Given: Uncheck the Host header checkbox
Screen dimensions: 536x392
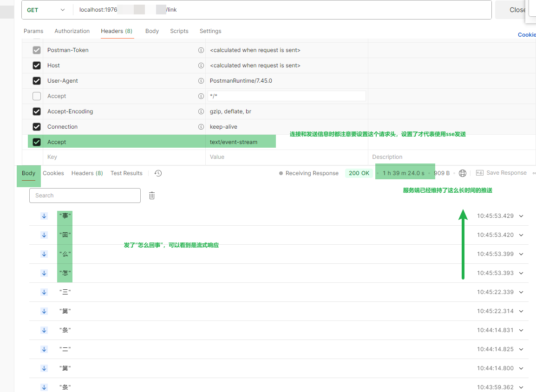Looking at the screenshot, I should click(37, 65).
